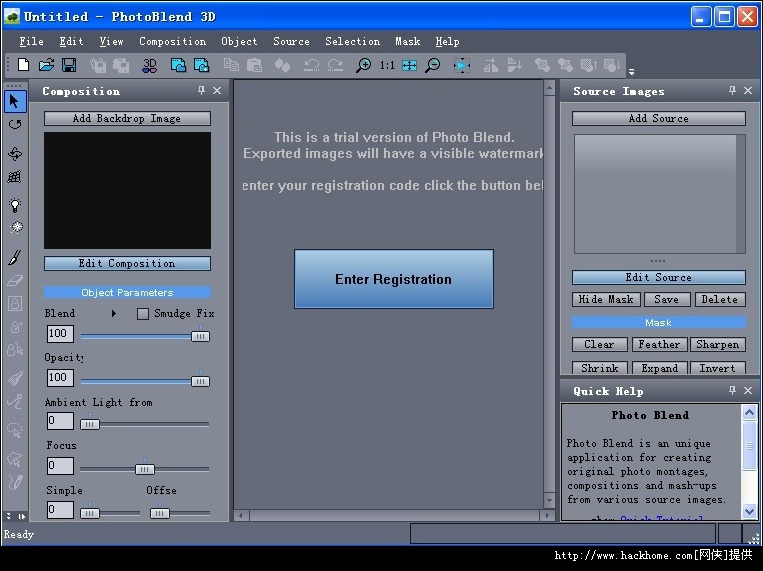Open toolbar overflow options arrow

point(631,72)
